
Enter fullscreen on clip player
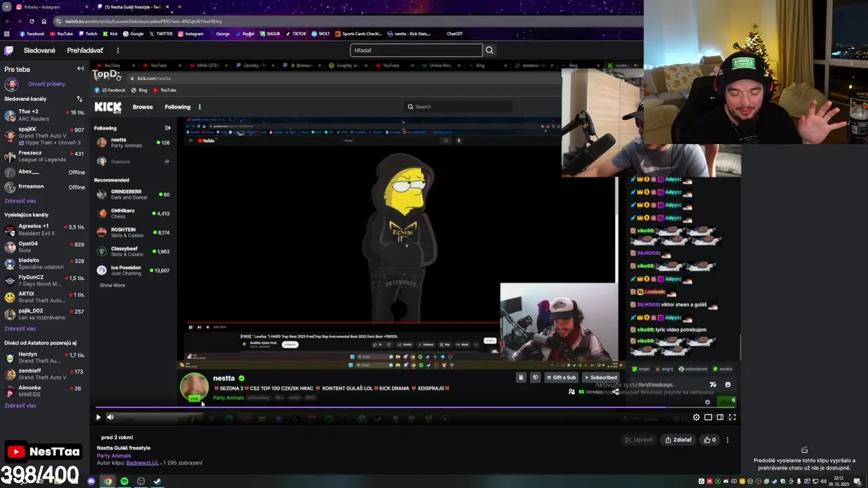click(732, 418)
